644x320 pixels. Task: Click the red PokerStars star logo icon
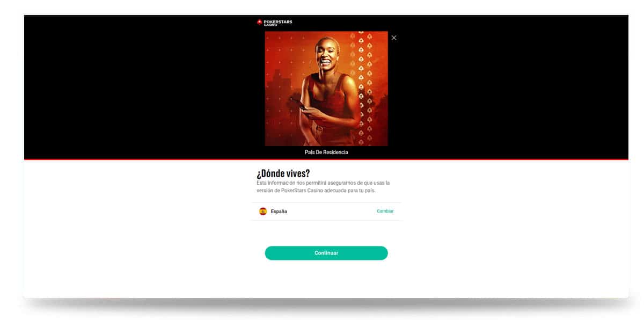point(260,22)
